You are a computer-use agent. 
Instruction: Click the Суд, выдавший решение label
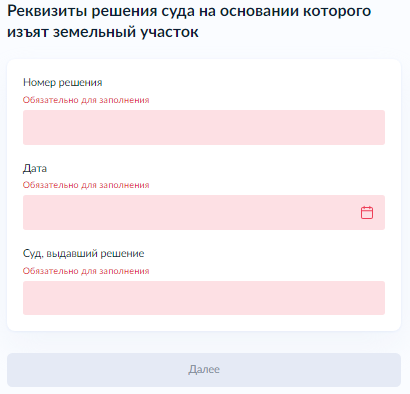pos(84,254)
